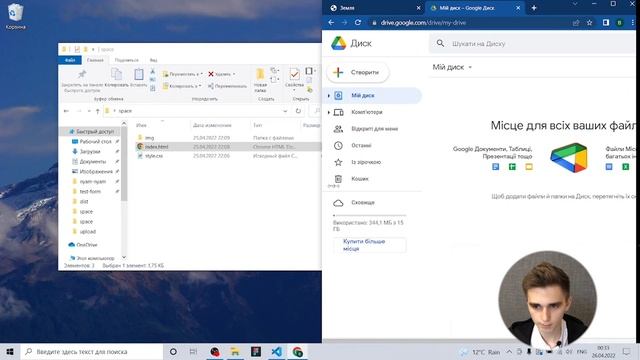Screen dimensions: 640x360
Task: Switch to the View ribbon tab
Action: [x=153, y=60]
